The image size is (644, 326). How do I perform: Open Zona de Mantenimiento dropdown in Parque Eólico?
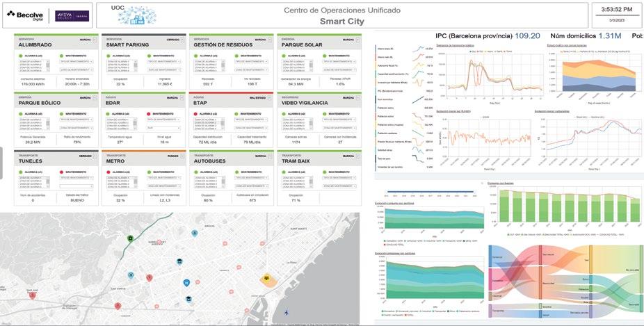[77, 129]
